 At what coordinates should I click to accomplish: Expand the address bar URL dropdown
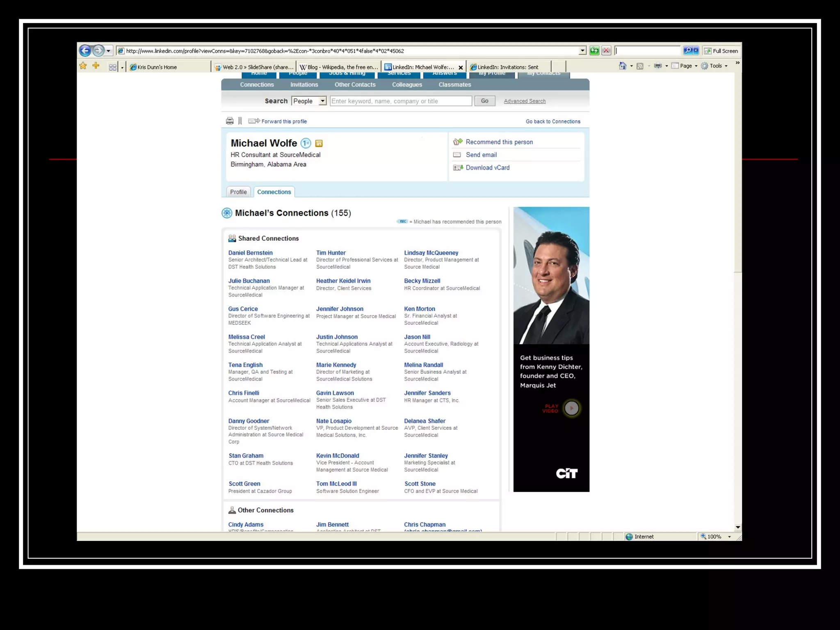pos(582,51)
